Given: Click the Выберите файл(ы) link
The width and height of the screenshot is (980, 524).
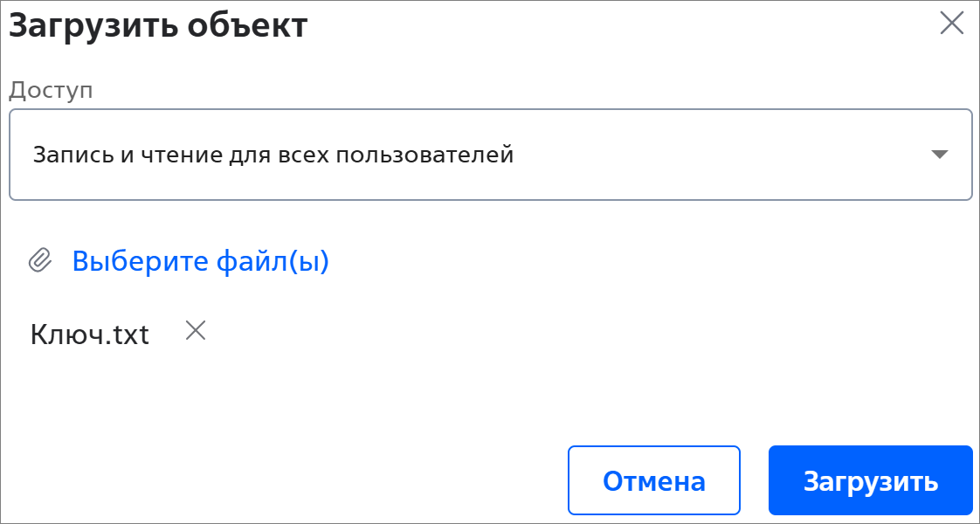Looking at the screenshot, I should click(x=201, y=261).
